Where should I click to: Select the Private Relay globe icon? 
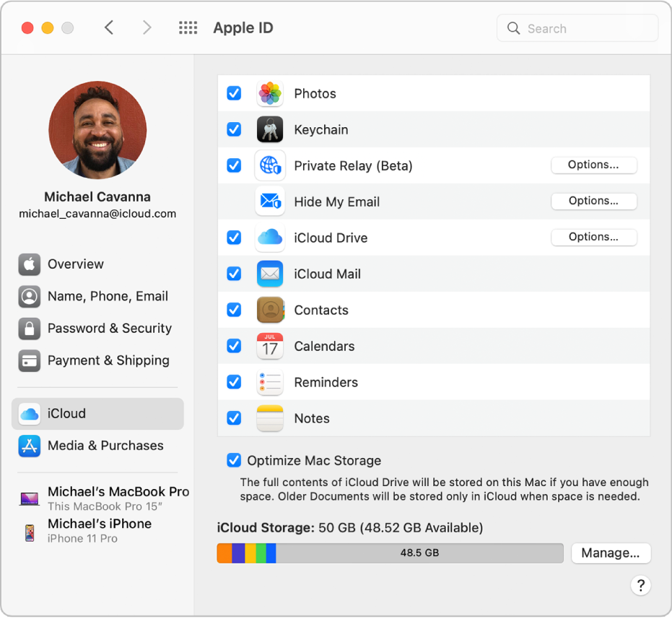tap(269, 165)
